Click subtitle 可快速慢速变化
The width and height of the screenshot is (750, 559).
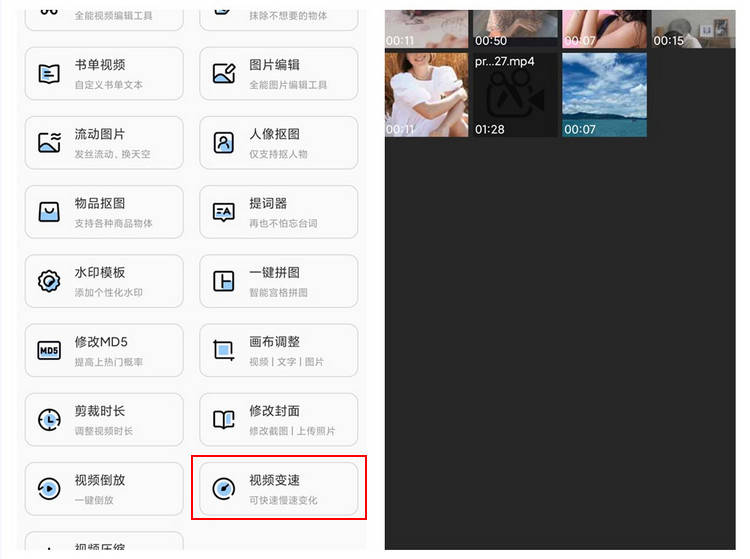point(283,500)
